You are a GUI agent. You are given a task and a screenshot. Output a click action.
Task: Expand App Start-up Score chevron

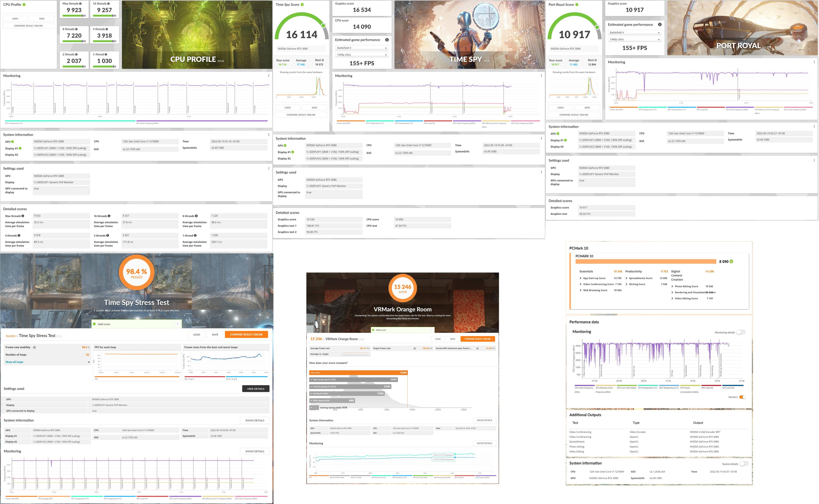pyautogui.click(x=581, y=278)
